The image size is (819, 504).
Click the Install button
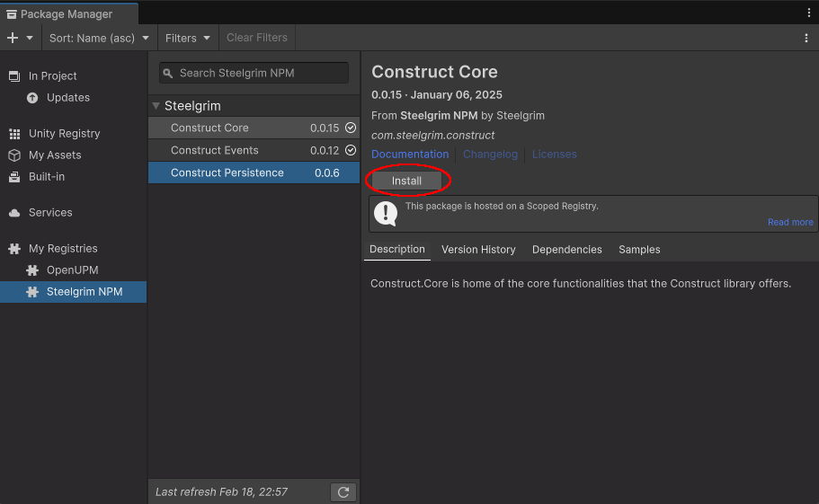point(406,181)
